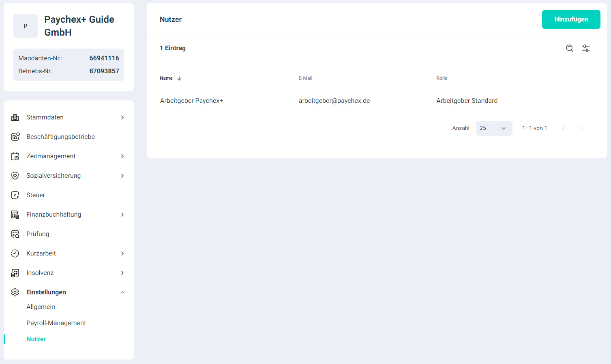Screen dimensions: 611x364
Task: Collapse the Einstellungen submenu chevron
Action: [x=122, y=292]
